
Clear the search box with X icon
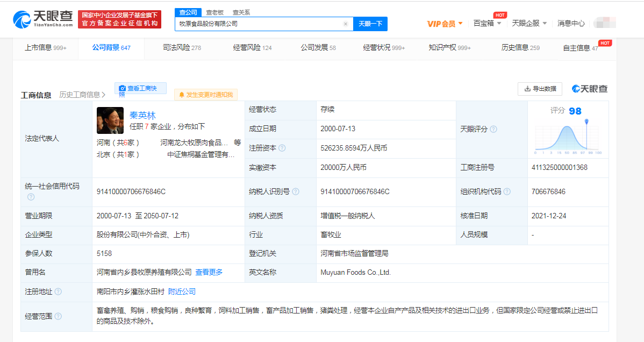pyautogui.click(x=346, y=24)
